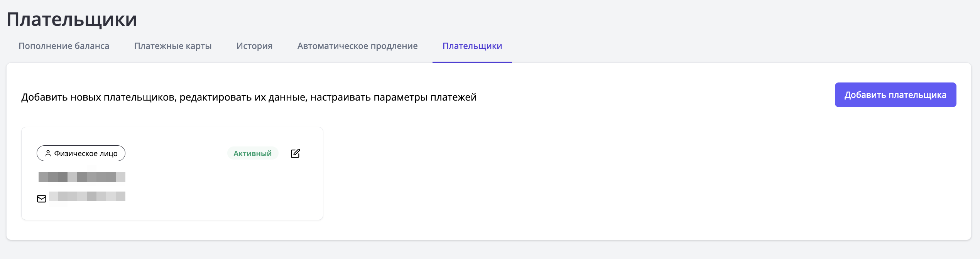Click the empty white panel right of payer card

coord(617,173)
